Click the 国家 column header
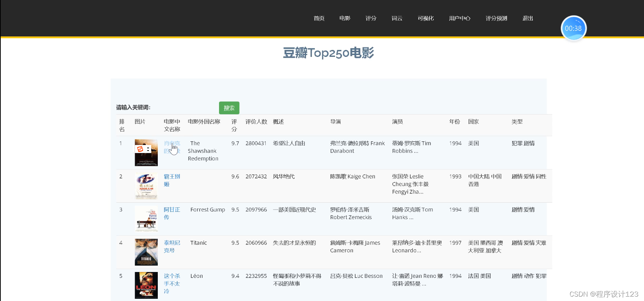 (x=473, y=122)
